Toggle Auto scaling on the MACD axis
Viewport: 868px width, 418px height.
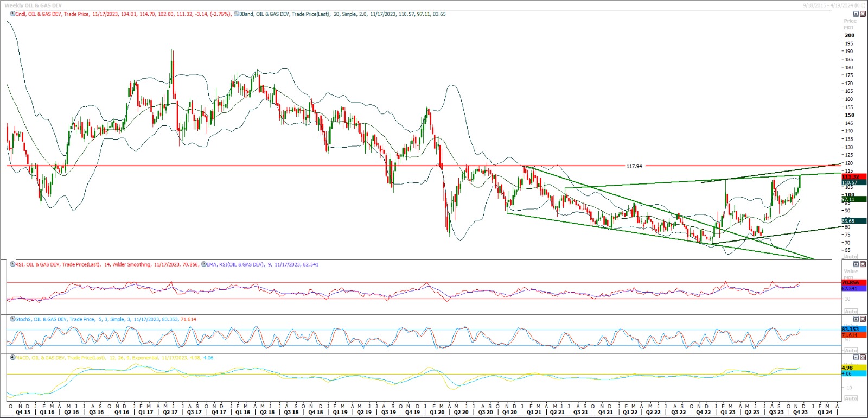click(x=851, y=398)
